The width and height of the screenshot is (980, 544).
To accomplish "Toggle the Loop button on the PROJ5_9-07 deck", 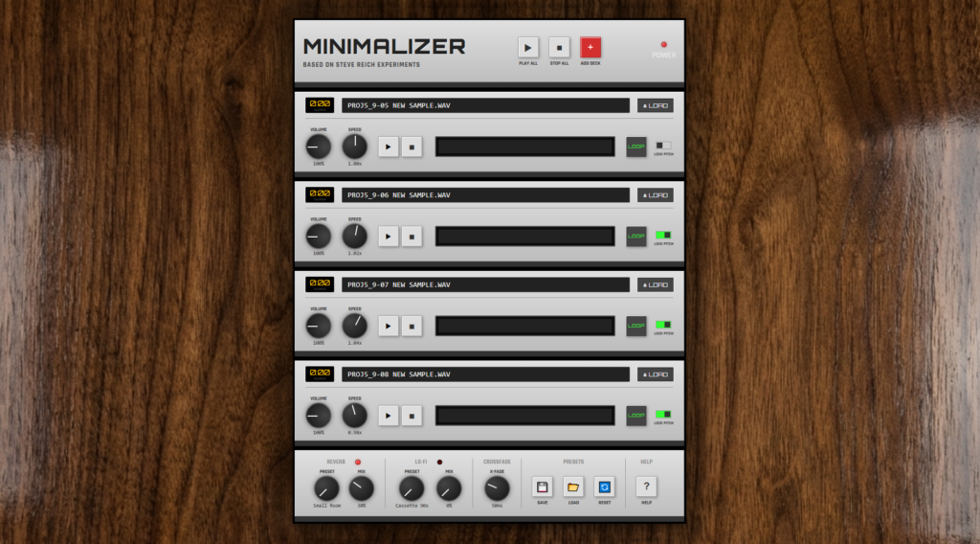I will pos(636,326).
